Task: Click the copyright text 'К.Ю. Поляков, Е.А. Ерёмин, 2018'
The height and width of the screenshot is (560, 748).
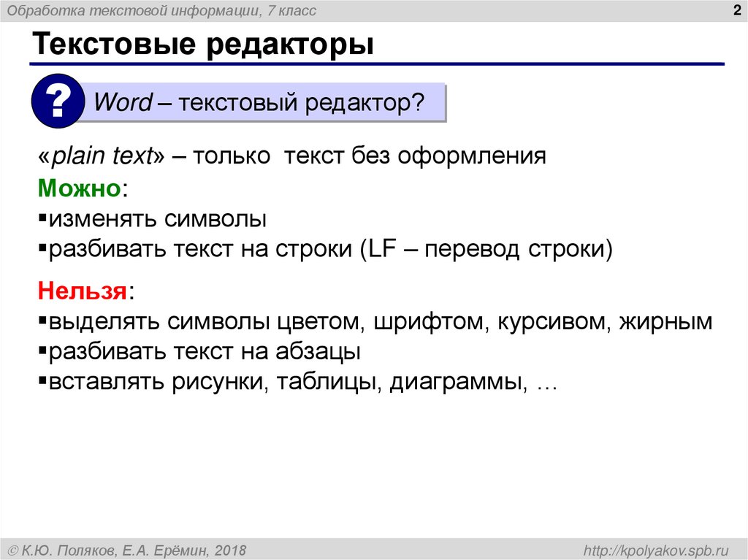Action: tap(127, 551)
